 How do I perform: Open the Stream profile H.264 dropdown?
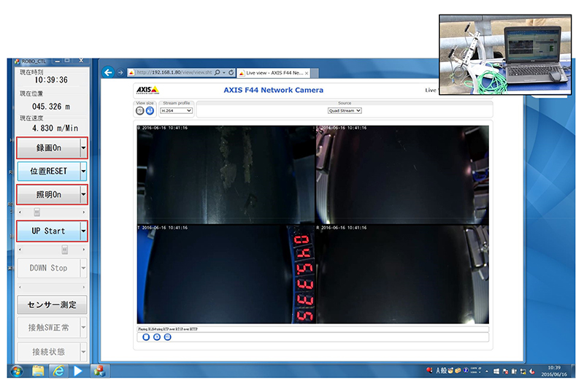176,111
